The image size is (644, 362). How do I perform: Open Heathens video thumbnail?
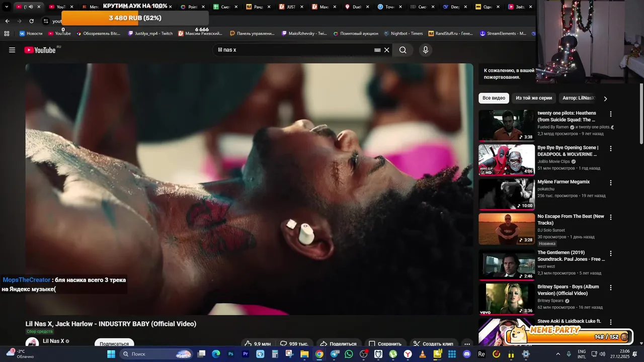[506, 126]
